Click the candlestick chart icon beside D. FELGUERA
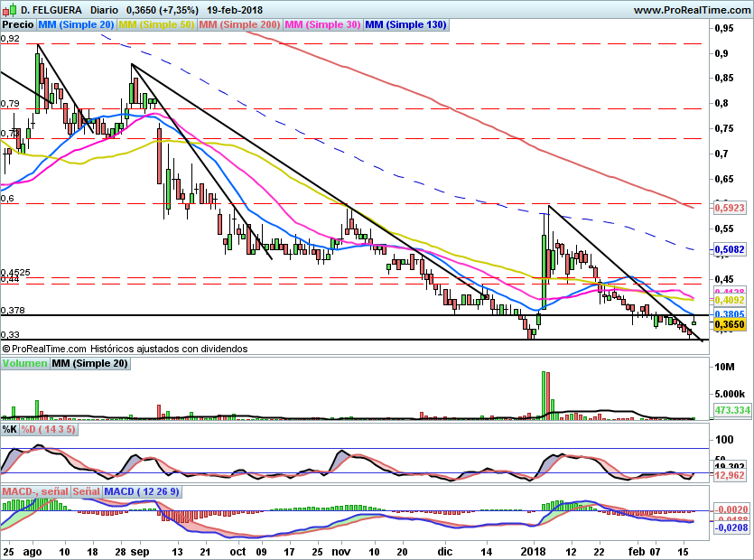754x560 pixels. tap(9, 10)
